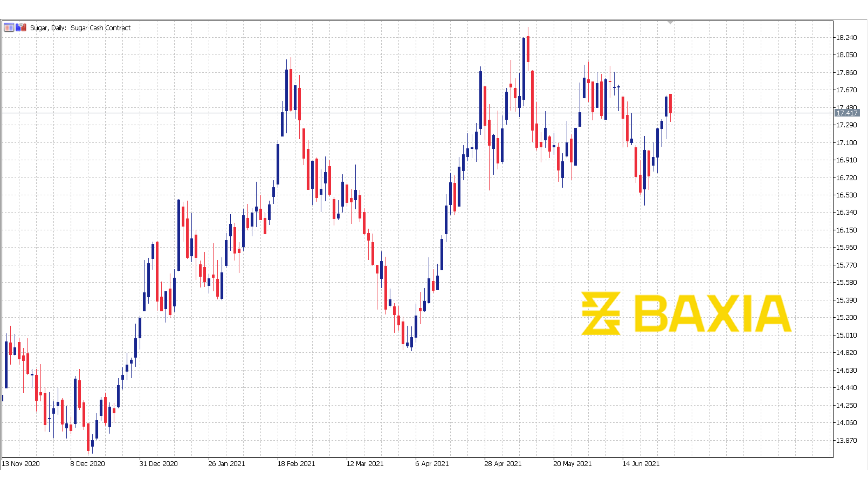Click the 16.910 price scale label
Screen dimensions: 868x489
(846, 160)
